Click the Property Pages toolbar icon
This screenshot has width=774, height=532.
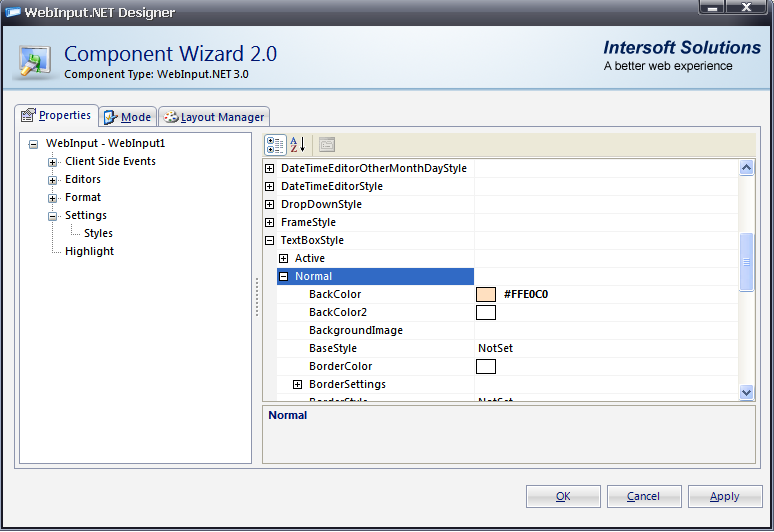pyautogui.click(x=327, y=145)
